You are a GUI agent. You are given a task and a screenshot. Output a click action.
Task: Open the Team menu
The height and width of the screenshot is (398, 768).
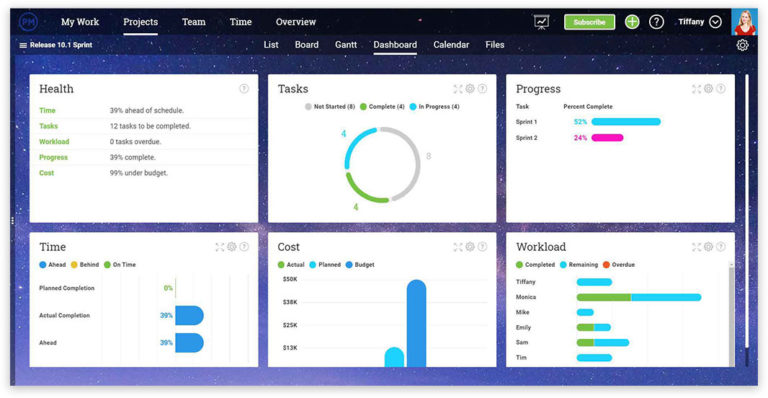(x=193, y=22)
